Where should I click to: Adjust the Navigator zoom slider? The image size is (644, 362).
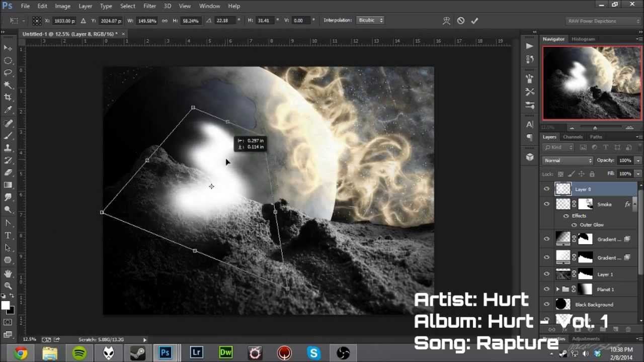point(594,128)
